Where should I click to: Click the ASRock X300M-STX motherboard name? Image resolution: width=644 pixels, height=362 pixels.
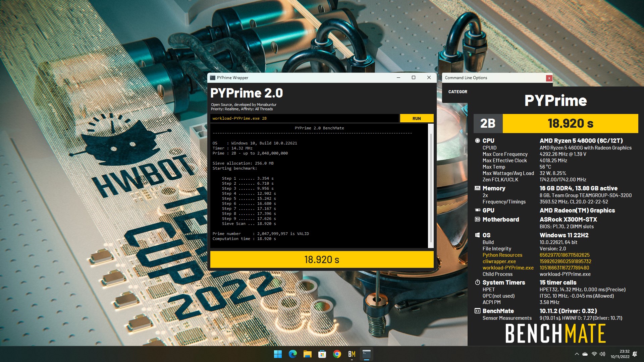[568, 220]
